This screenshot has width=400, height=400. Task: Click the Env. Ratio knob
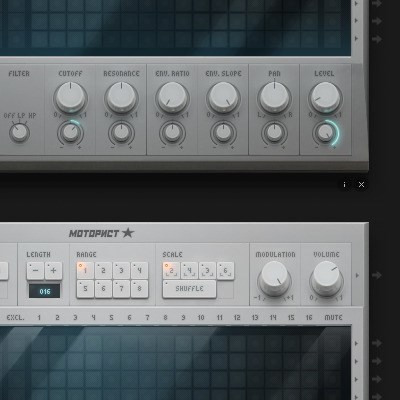(x=172, y=97)
